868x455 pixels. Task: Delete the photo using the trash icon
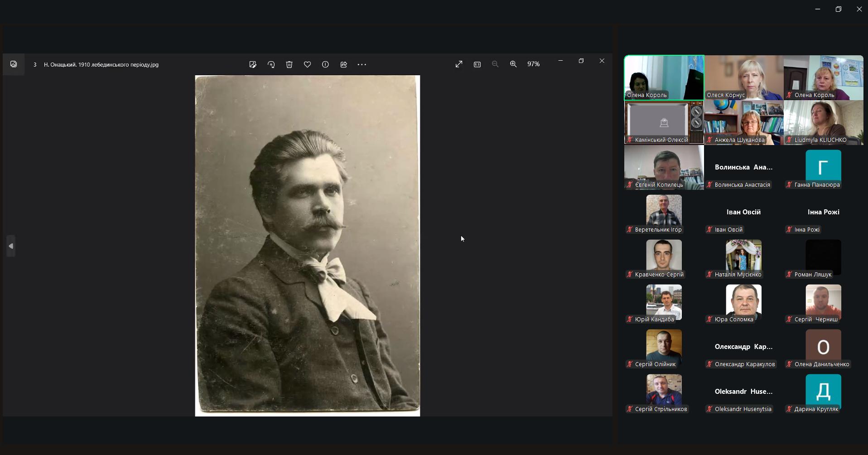coord(289,64)
